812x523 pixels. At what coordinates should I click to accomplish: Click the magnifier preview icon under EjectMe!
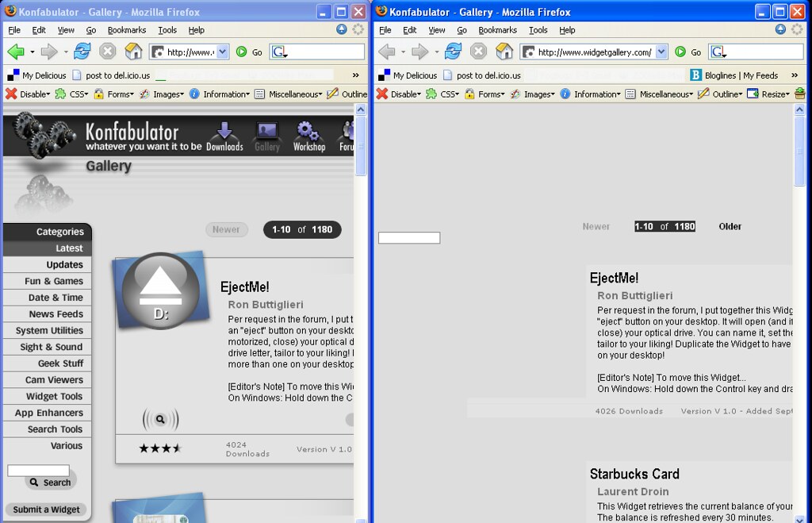pos(160,419)
